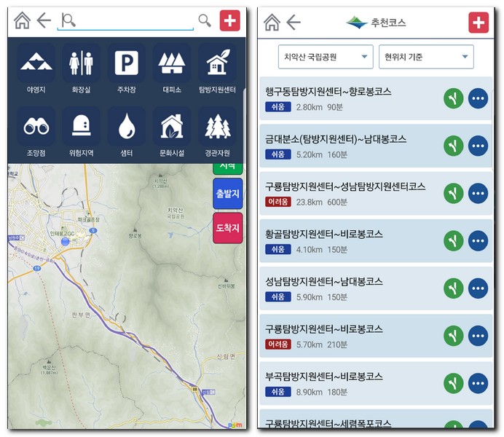The image size is (504, 437).
Task: Show route for 금대분소~남대봉코스 green icon
Action: point(454,146)
